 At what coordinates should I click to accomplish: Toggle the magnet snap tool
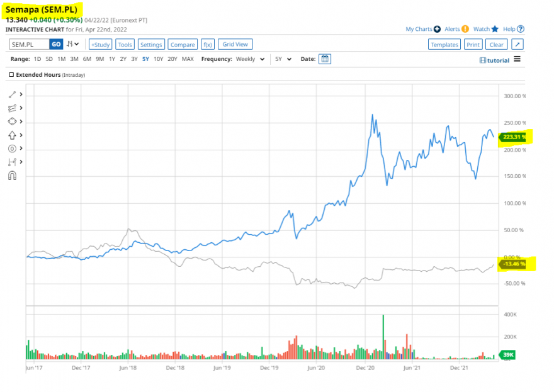13,176
